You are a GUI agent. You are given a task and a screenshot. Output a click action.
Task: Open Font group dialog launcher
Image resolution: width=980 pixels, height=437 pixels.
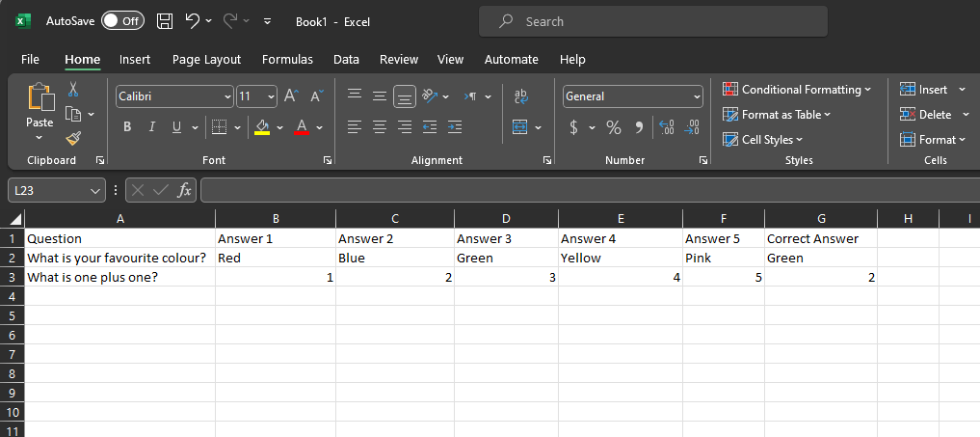(328, 160)
